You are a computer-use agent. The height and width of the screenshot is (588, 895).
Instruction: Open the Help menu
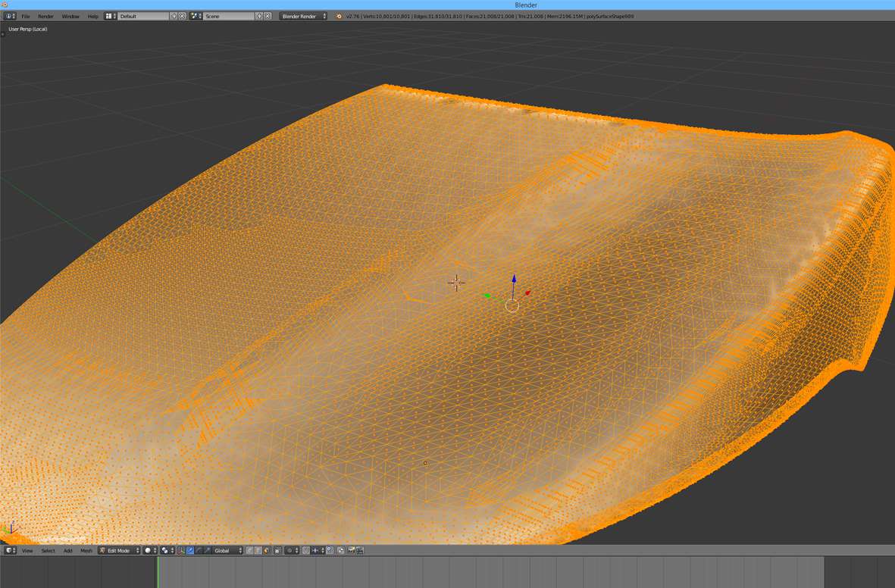coord(93,16)
